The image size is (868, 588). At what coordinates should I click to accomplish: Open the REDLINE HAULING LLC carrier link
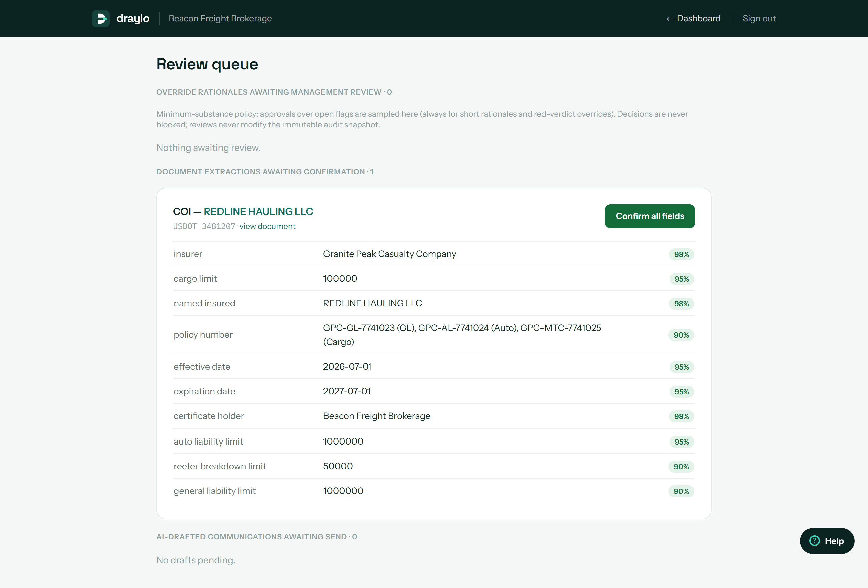(x=258, y=211)
